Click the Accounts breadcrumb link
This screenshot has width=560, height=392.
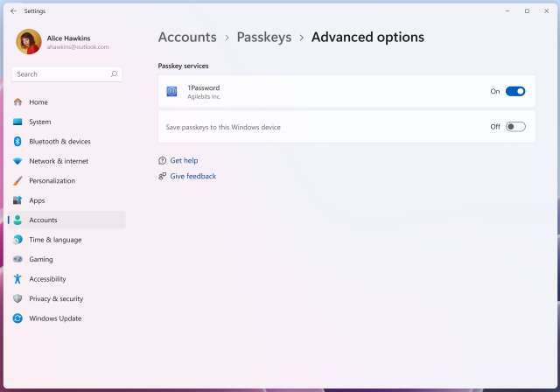point(187,37)
